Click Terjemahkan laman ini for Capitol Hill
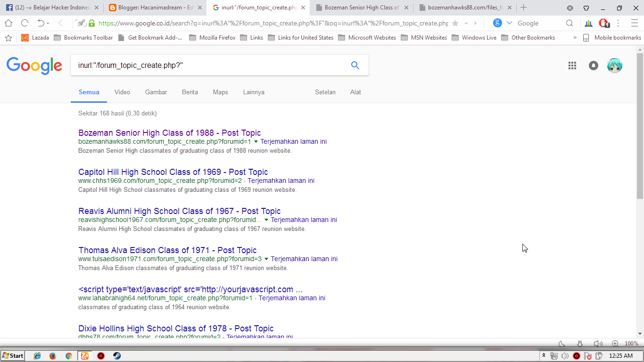Image resolution: width=644 pixels, height=362 pixels. point(281,181)
